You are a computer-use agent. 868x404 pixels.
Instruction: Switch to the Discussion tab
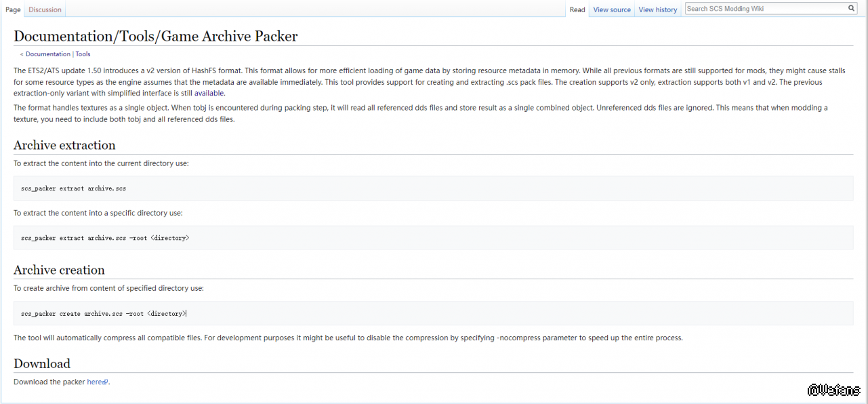pyautogui.click(x=45, y=9)
